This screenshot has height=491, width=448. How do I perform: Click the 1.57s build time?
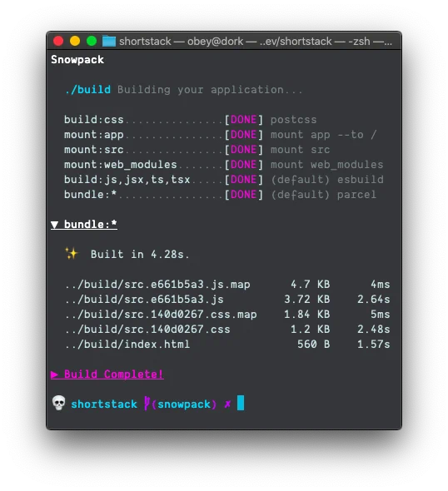(374, 345)
